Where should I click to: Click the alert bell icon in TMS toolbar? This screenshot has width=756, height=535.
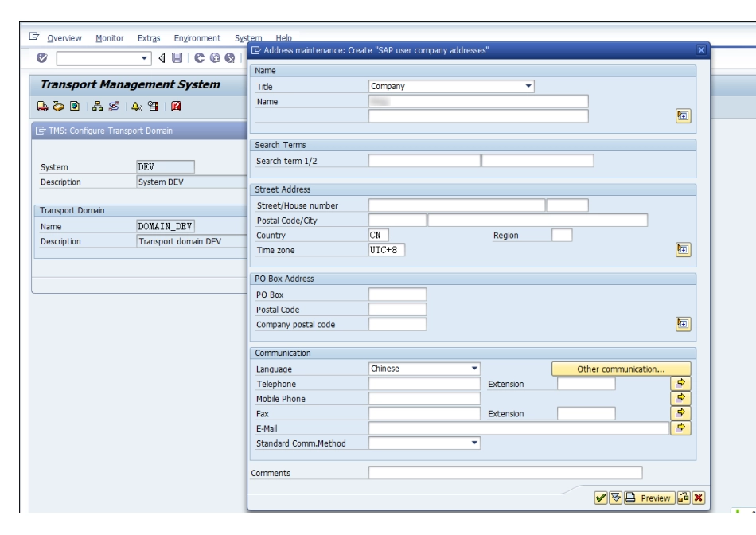(136, 105)
